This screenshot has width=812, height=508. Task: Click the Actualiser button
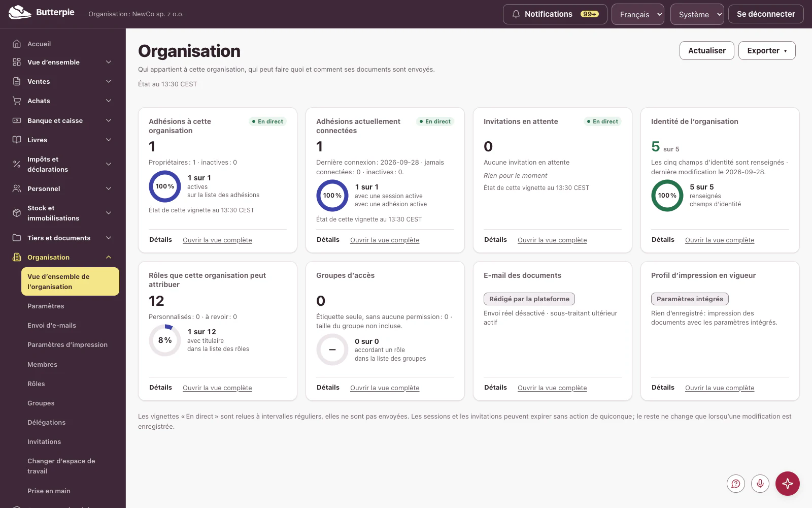pos(707,50)
